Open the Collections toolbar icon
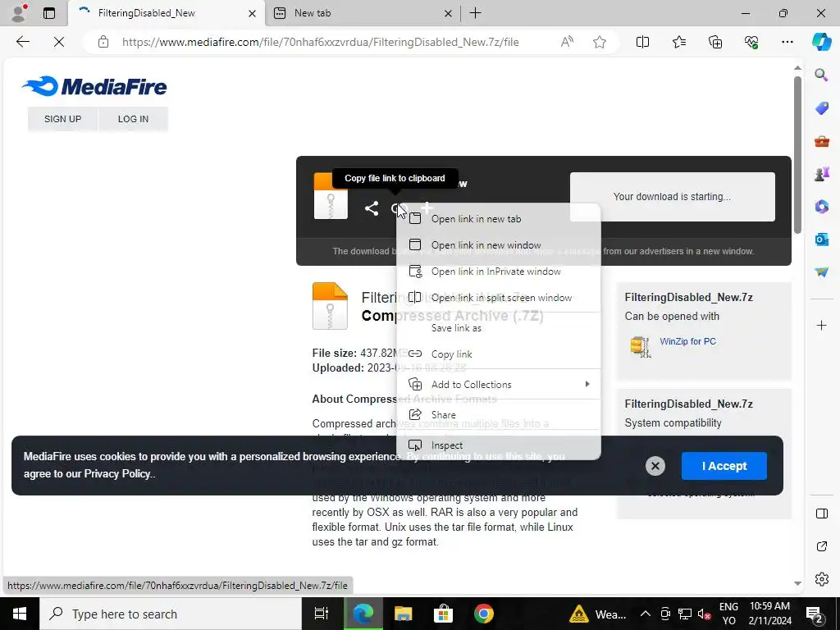The image size is (840, 630). 715,42
